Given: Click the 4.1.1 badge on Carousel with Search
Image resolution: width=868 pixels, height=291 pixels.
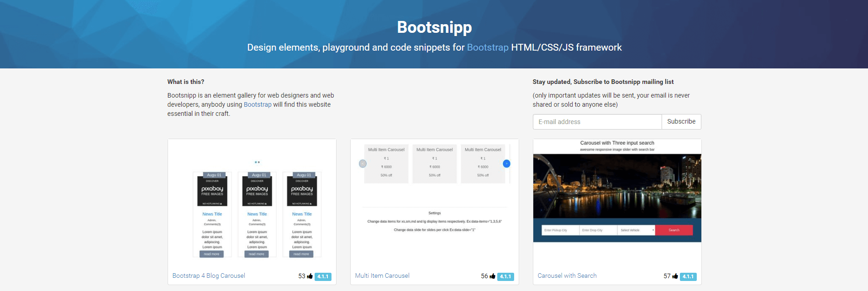Looking at the screenshot, I should (x=688, y=276).
